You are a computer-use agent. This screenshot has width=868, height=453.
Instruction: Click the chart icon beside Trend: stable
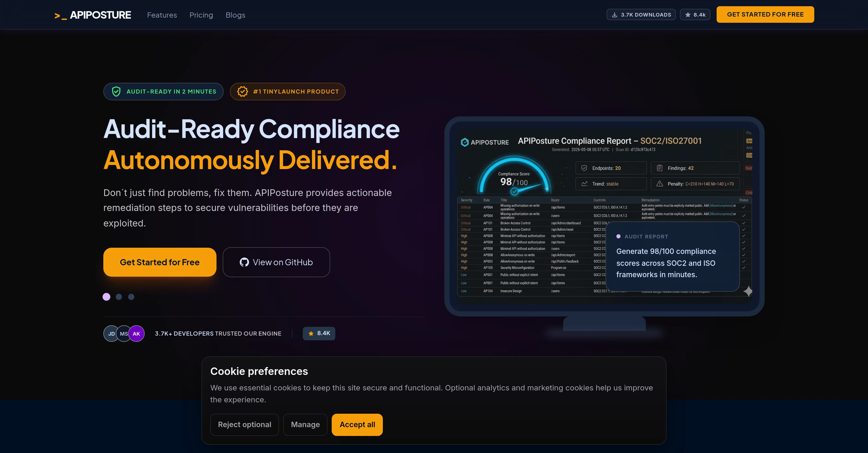(x=584, y=184)
